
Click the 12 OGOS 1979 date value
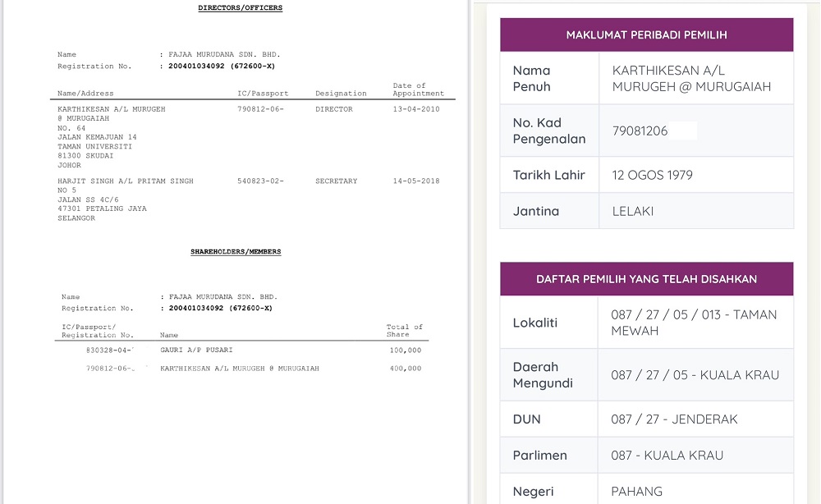click(653, 175)
